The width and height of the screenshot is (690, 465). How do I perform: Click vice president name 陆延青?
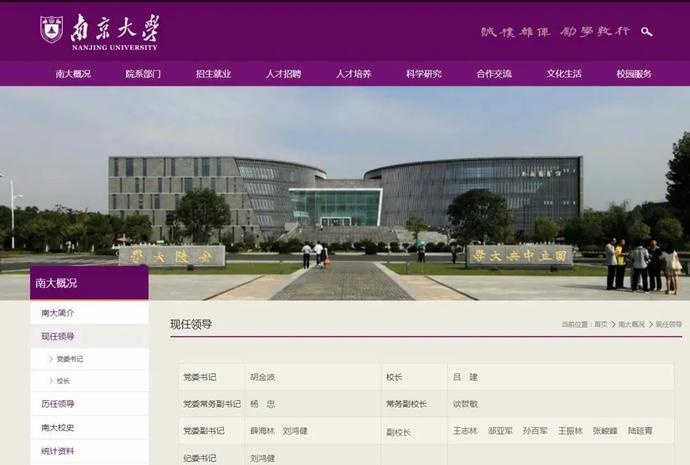pyautogui.click(x=640, y=431)
